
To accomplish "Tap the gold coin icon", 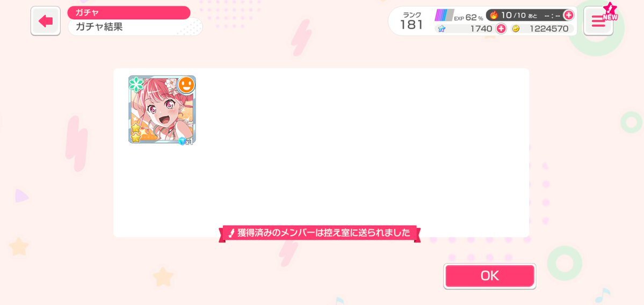I will 516,29.
